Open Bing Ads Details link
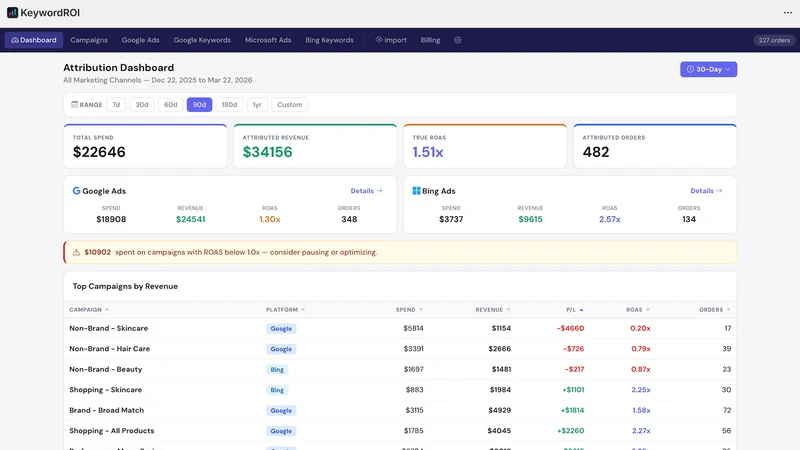800x450 pixels. click(706, 191)
